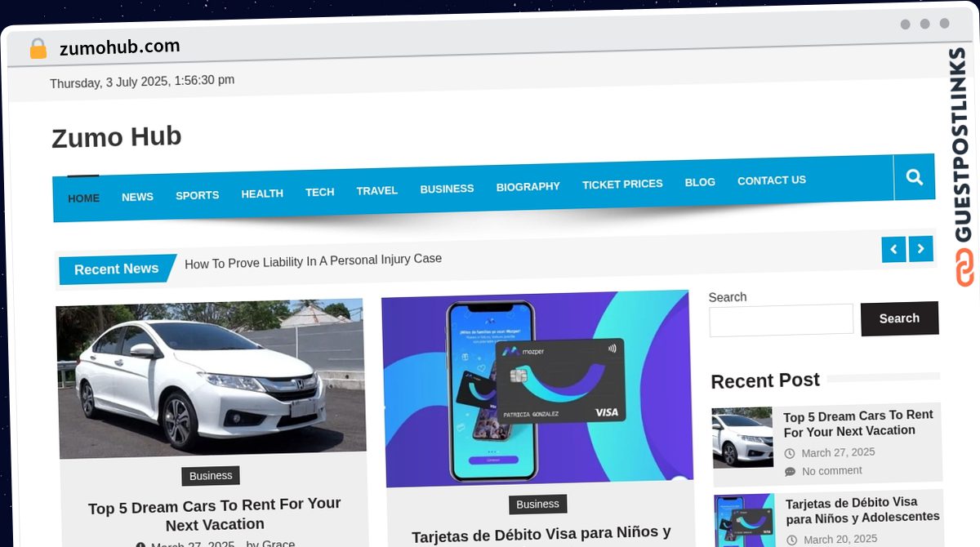Open sidebar Tarjetas de Débito Visa post link

tap(862, 509)
